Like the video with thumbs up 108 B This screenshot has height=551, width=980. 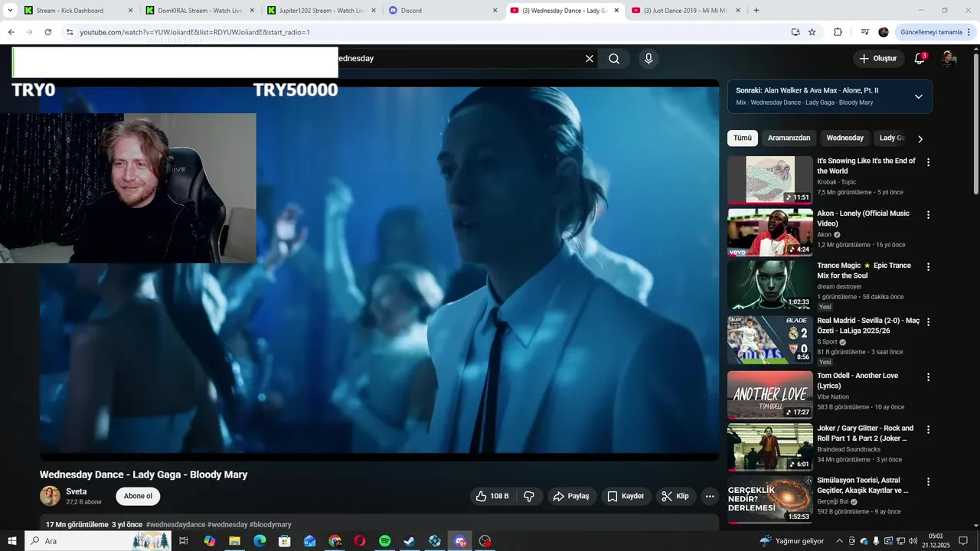[x=492, y=496]
